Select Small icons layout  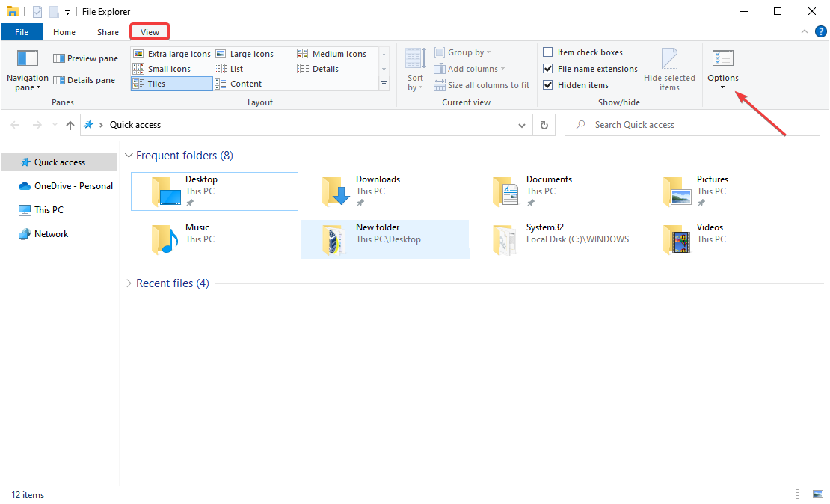pyautogui.click(x=162, y=69)
